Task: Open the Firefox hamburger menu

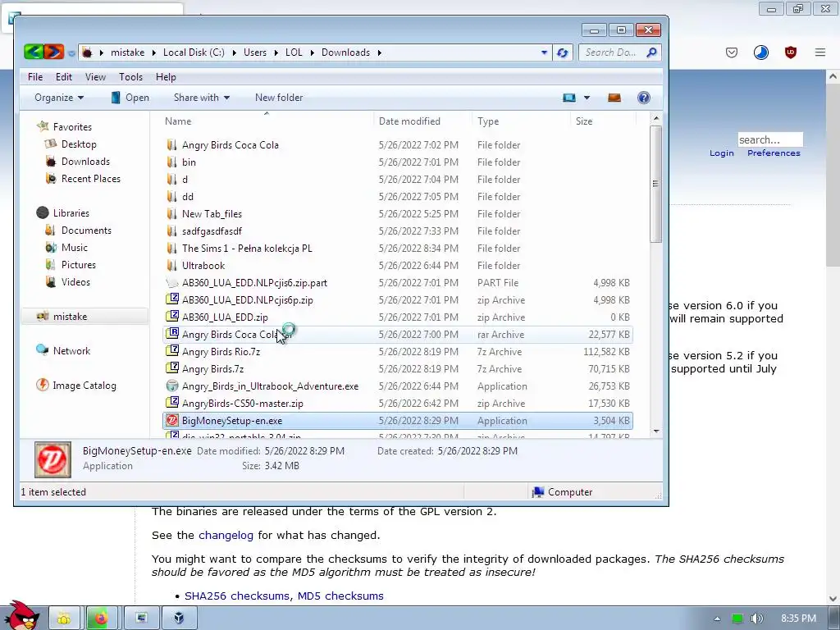Action: [820, 52]
